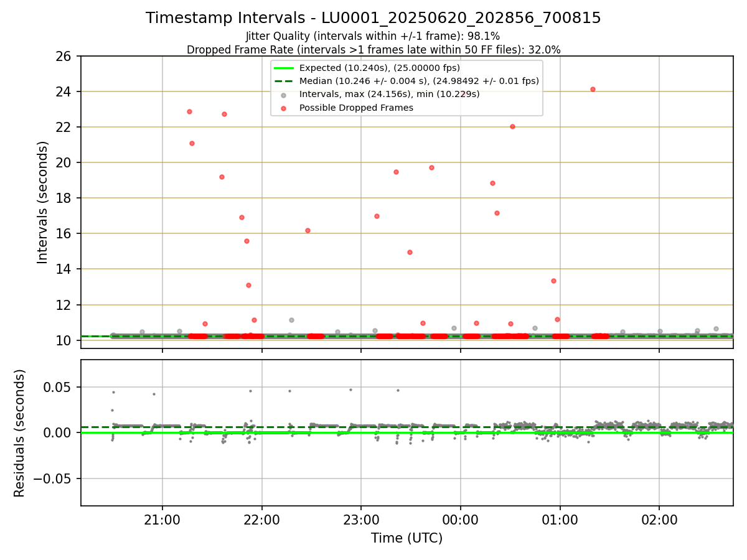The width and height of the screenshot is (747, 560).
Task: Click the red legend marker for dropped frames
Action: pyautogui.click(x=283, y=108)
